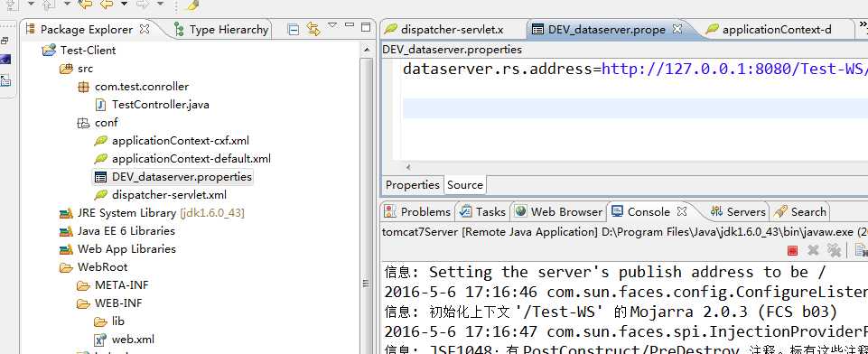This screenshot has height=354, width=868.
Task: Collapse all items in Package Explorer
Action: (x=294, y=29)
